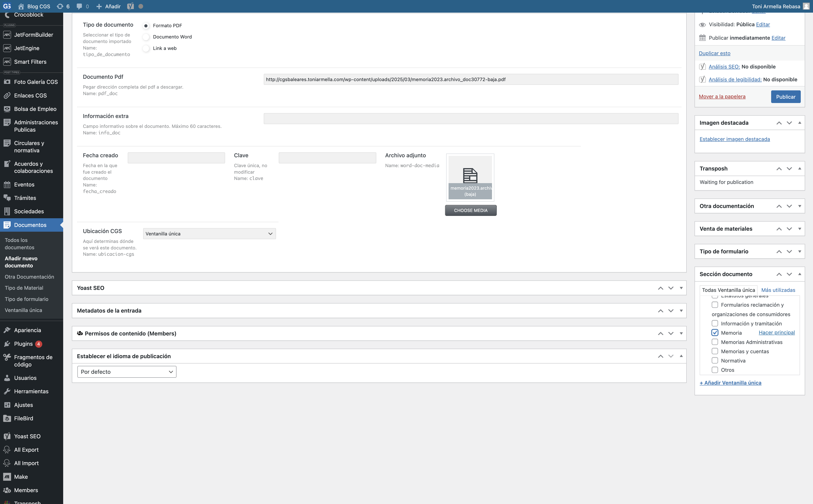Click the Apariencia brush icon

(x=7, y=330)
